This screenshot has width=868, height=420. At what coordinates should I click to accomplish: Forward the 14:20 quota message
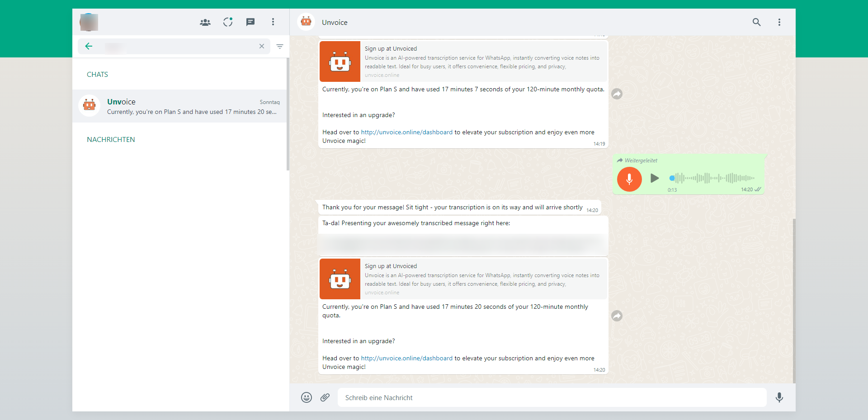tap(617, 316)
